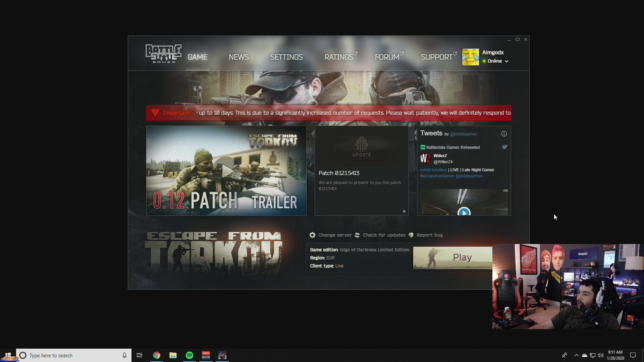Open the SUPPORT external link
This screenshot has width=644, height=362.
click(439, 57)
